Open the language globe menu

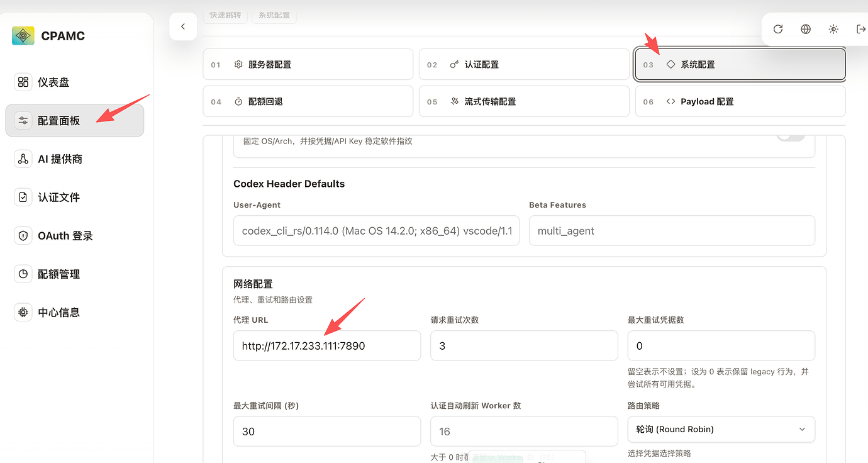coord(806,29)
